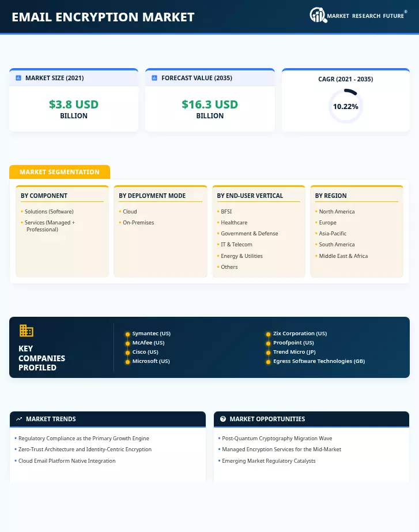Click the Healthcare vertical item

[234, 223]
